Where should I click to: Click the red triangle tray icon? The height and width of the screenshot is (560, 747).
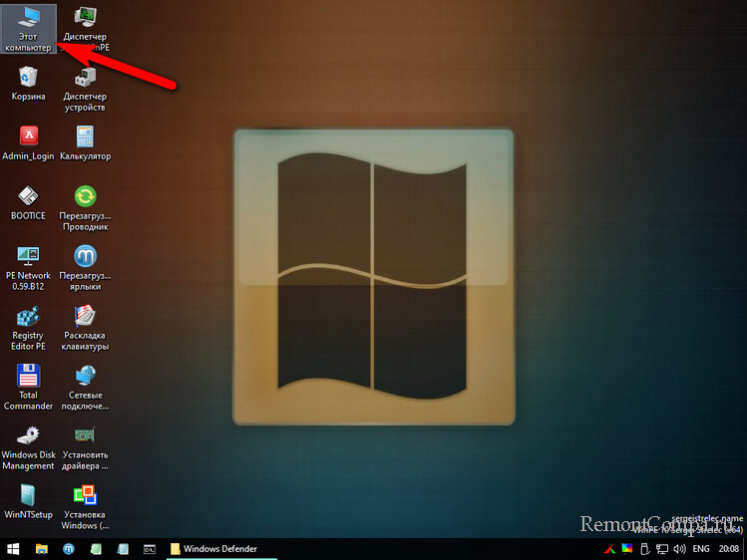click(x=609, y=549)
